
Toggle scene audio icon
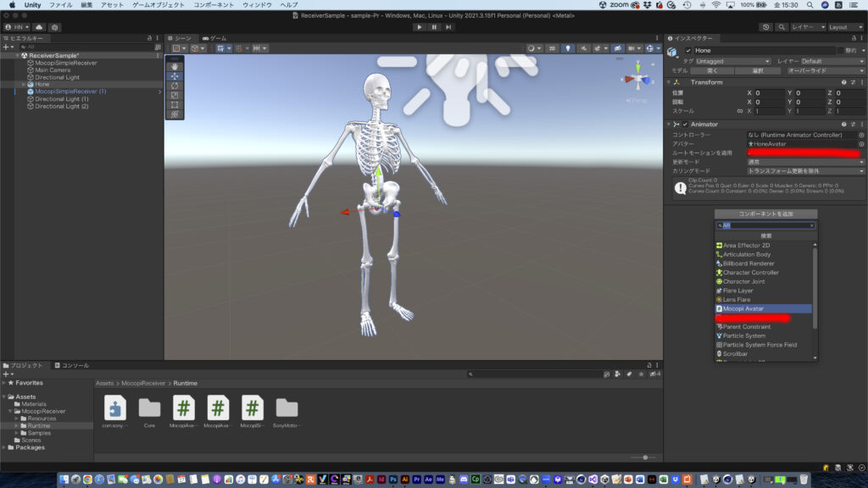point(583,48)
